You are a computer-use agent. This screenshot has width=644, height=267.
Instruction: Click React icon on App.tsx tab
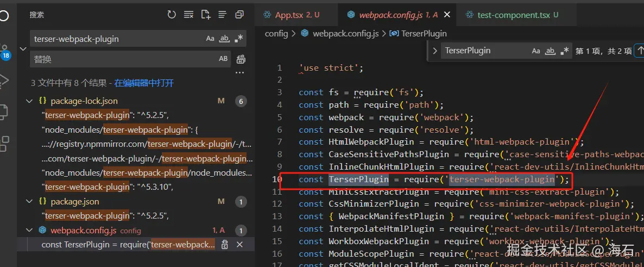268,15
